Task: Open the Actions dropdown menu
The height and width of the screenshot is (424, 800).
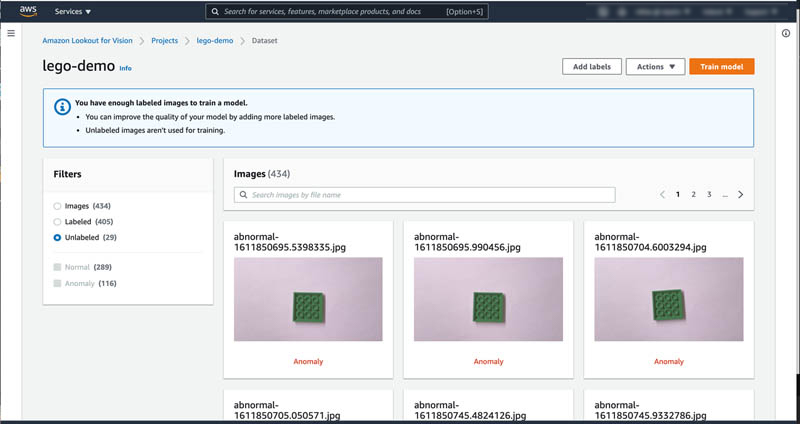Action: pyautogui.click(x=656, y=66)
